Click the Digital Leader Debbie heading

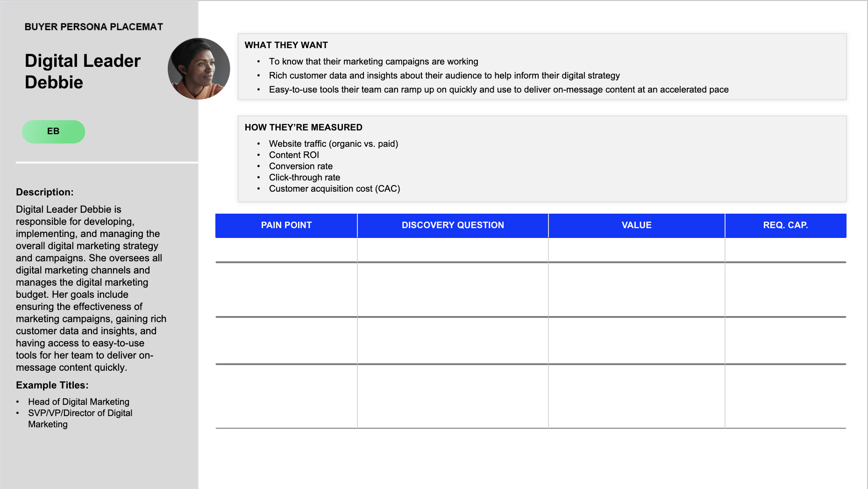[x=82, y=71]
